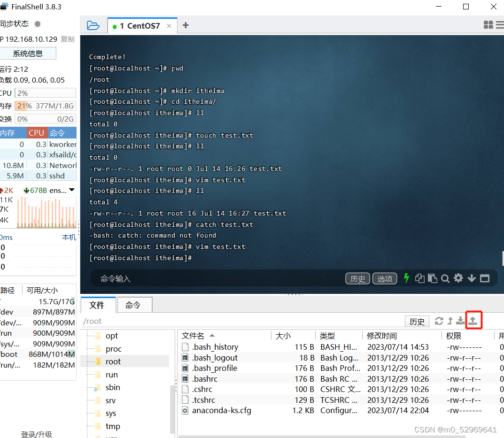Select .cshrc file
The height and width of the screenshot is (438, 504).
point(202,390)
